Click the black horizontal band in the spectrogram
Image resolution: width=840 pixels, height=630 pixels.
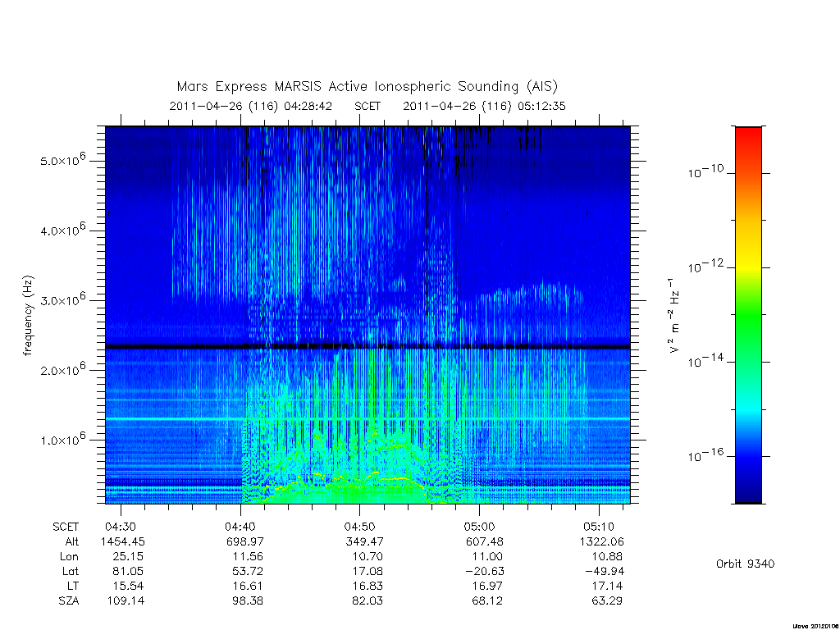tap(367, 347)
